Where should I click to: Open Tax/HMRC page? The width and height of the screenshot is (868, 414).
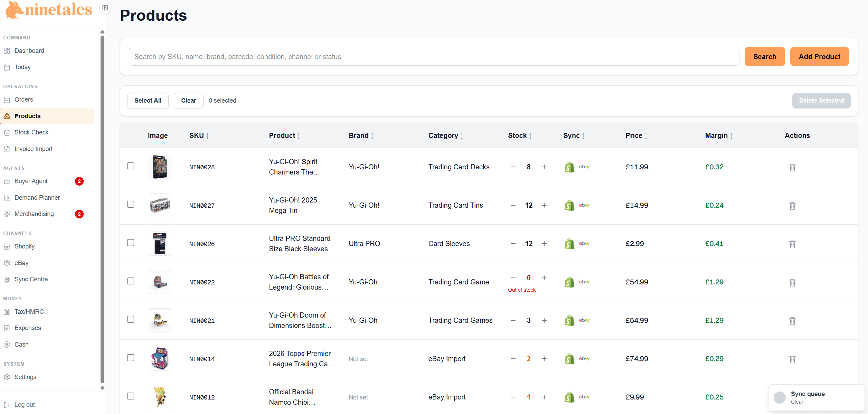(48, 312)
